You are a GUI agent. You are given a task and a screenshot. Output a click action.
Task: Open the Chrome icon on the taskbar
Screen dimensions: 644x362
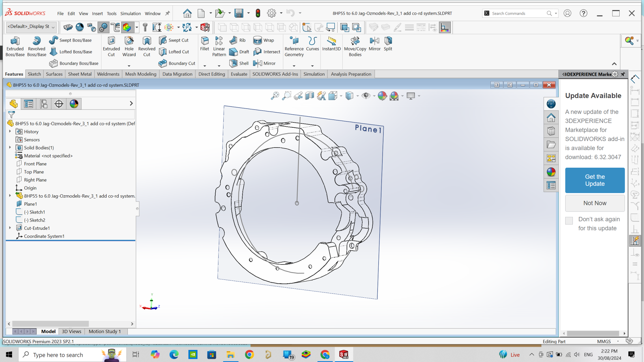[x=249, y=355]
